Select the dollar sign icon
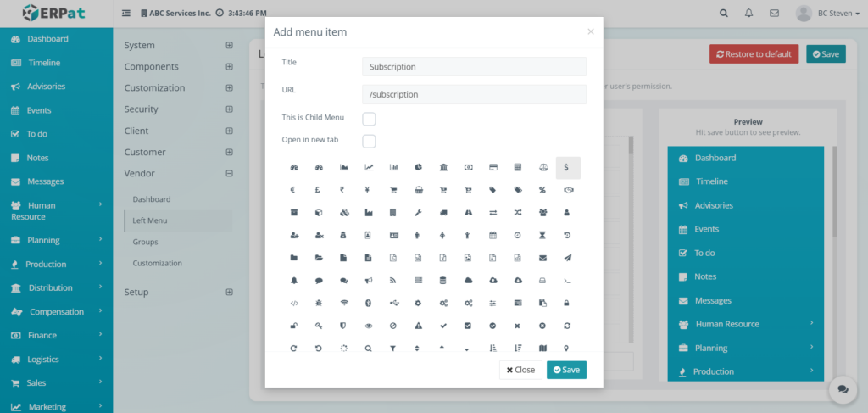 pos(567,168)
